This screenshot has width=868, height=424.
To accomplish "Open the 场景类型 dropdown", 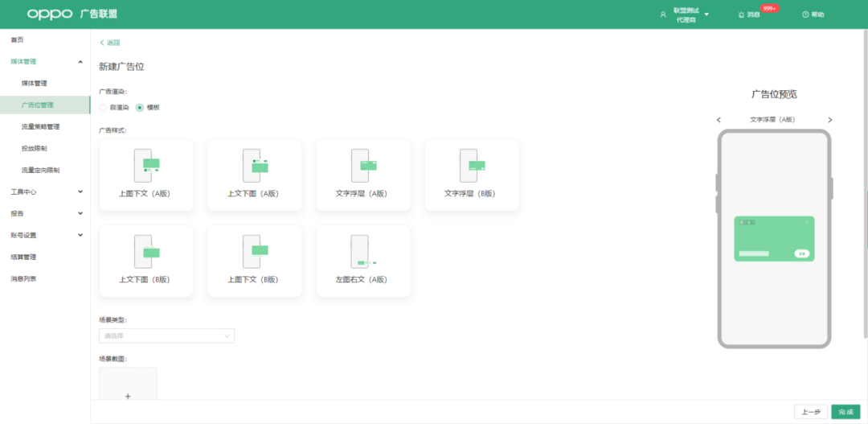I will [166, 335].
